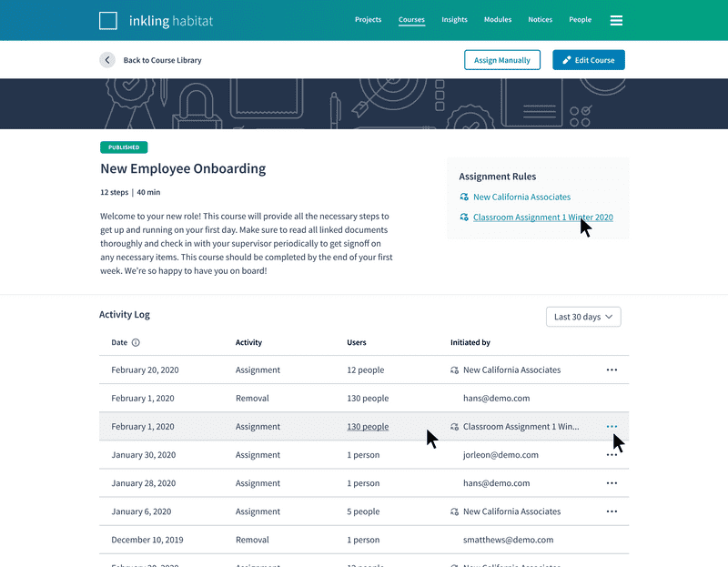Click the rule icon beside New California Associates link
Viewport: 728px width, 567px height.
(x=464, y=197)
